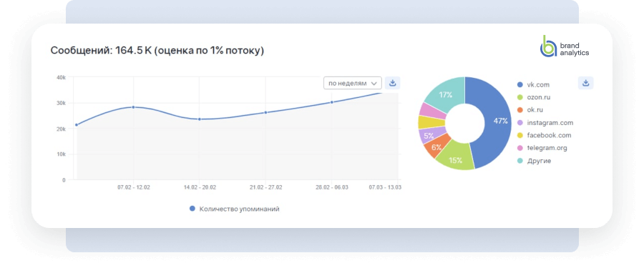The width and height of the screenshot is (644, 268).
Task: Click the data point for 07.02 - 12.02
Action: point(133,107)
